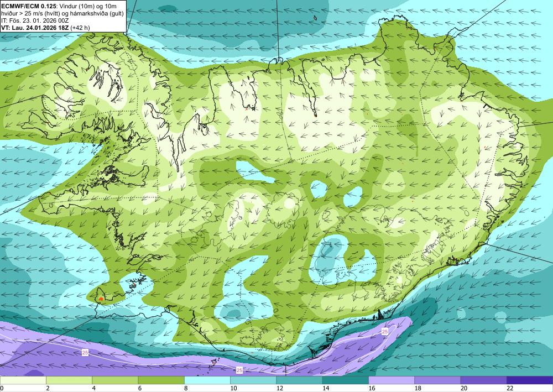Screen dimensions: 553x392
Task: Click the 16–18 m/s light lavender legend swatch
Action: click(392, 380)
